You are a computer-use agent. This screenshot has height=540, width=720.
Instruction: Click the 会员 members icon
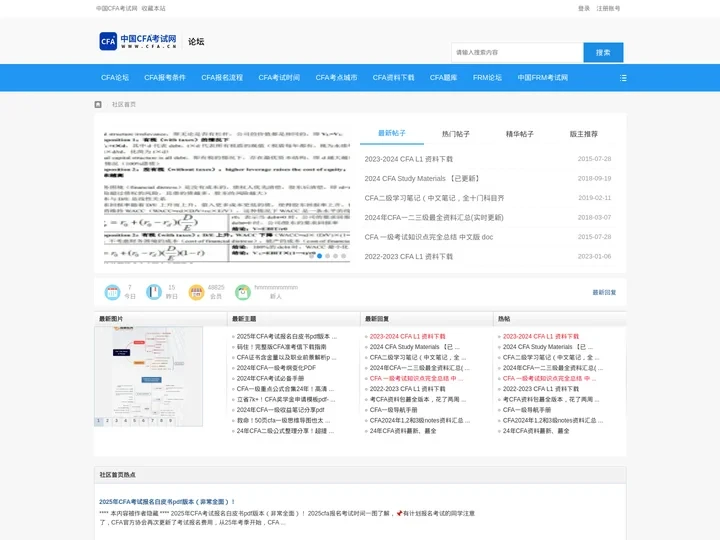point(196,292)
